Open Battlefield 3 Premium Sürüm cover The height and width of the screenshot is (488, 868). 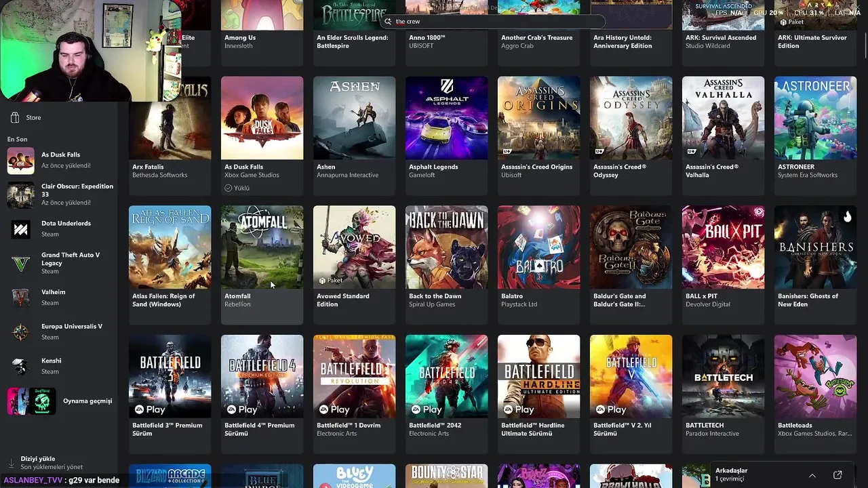click(170, 377)
